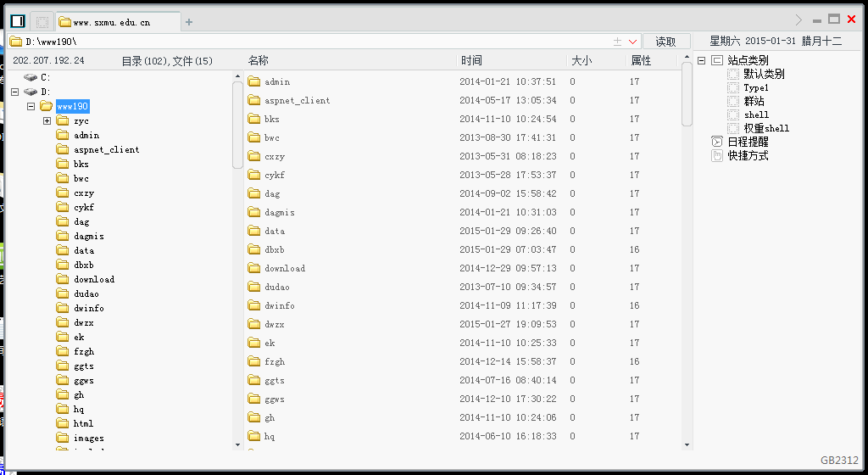Select the dudao folder icon in the list
The image size is (868, 475).
pos(254,287)
